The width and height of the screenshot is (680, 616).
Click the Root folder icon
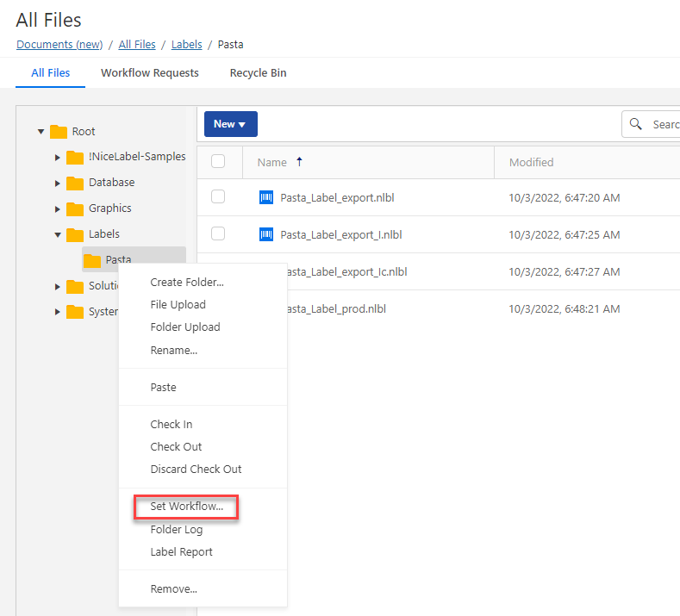pos(59,132)
